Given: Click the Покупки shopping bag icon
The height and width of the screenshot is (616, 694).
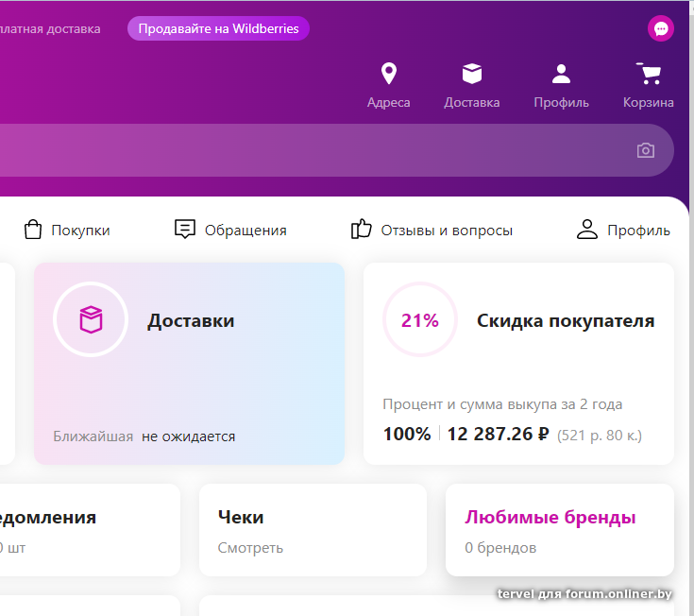Looking at the screenshot, I should (x=33, y=230).
